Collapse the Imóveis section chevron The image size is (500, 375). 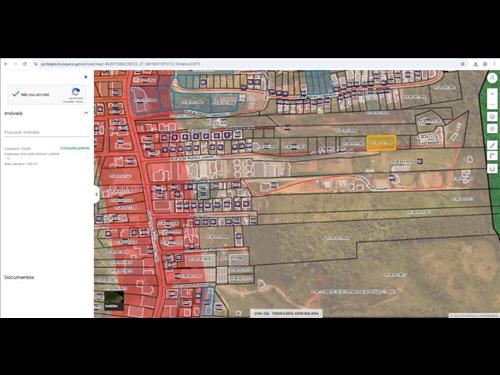click(x=86, y=113)
